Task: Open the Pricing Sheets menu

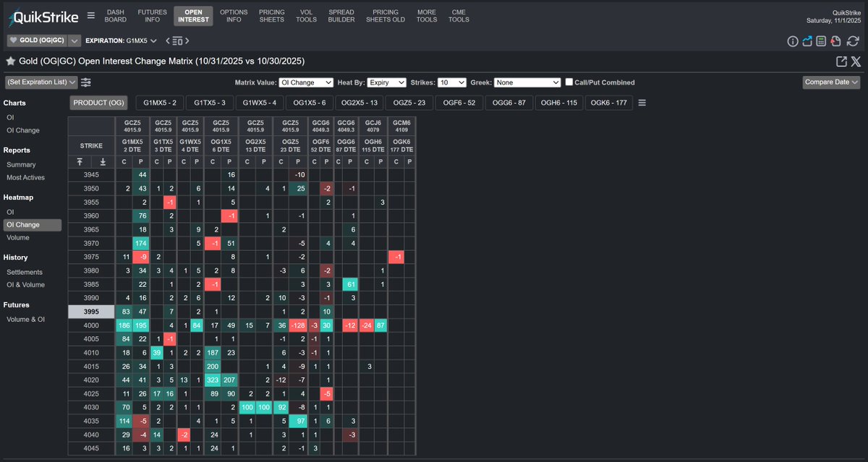Action: [x=272, y=16]
